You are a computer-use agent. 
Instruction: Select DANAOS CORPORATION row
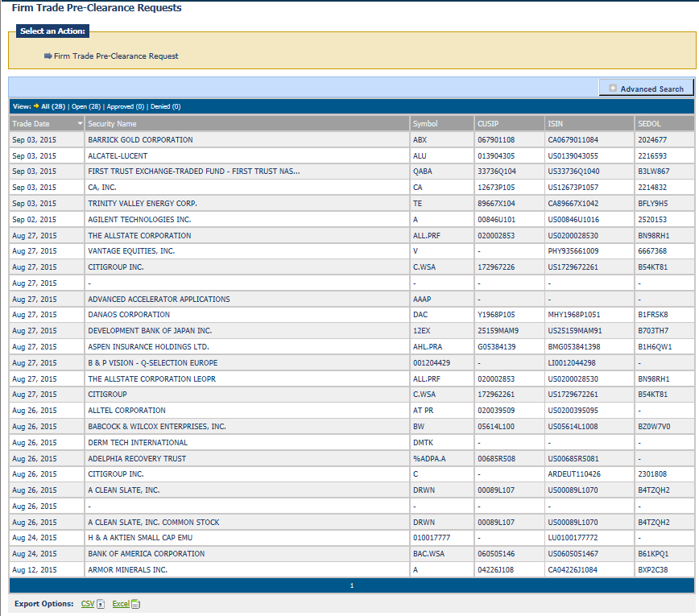pos(352,315)
